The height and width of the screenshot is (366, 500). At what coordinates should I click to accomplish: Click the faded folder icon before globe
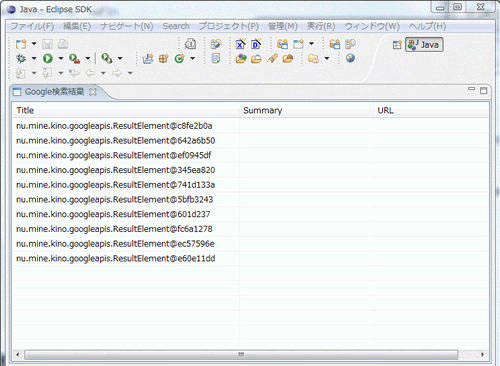coord(313,59)
